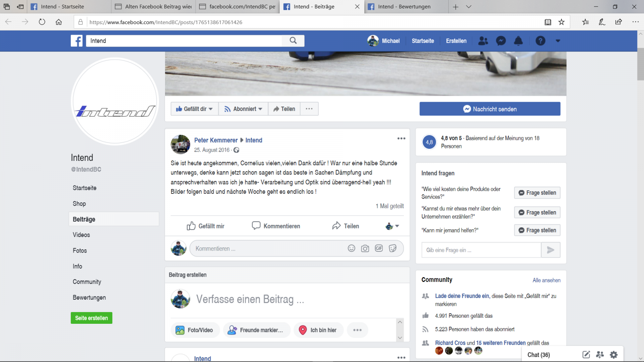644x362 pixels.
Task: Insert emoji in comment field
Action: click(x=351, y=249)
